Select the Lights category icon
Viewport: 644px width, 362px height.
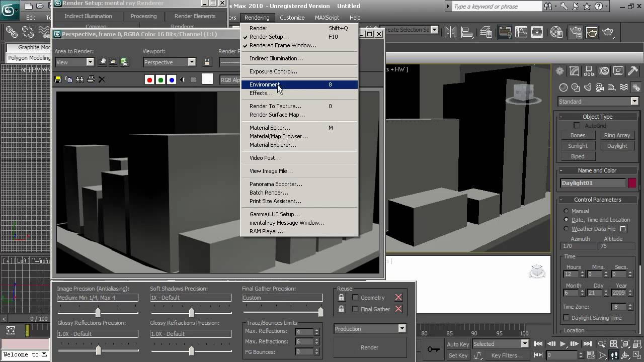click(588, 87)
